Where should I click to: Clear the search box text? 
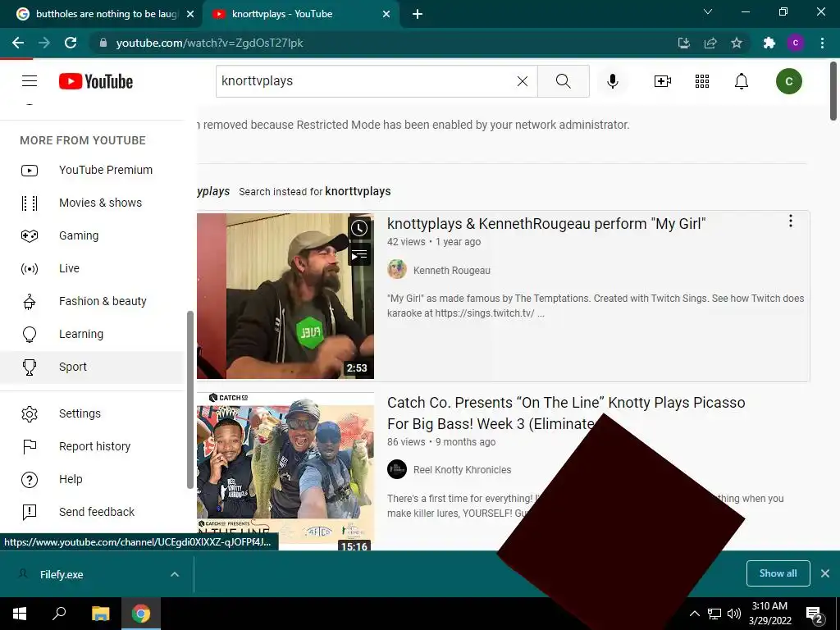[x=523, y=81]
